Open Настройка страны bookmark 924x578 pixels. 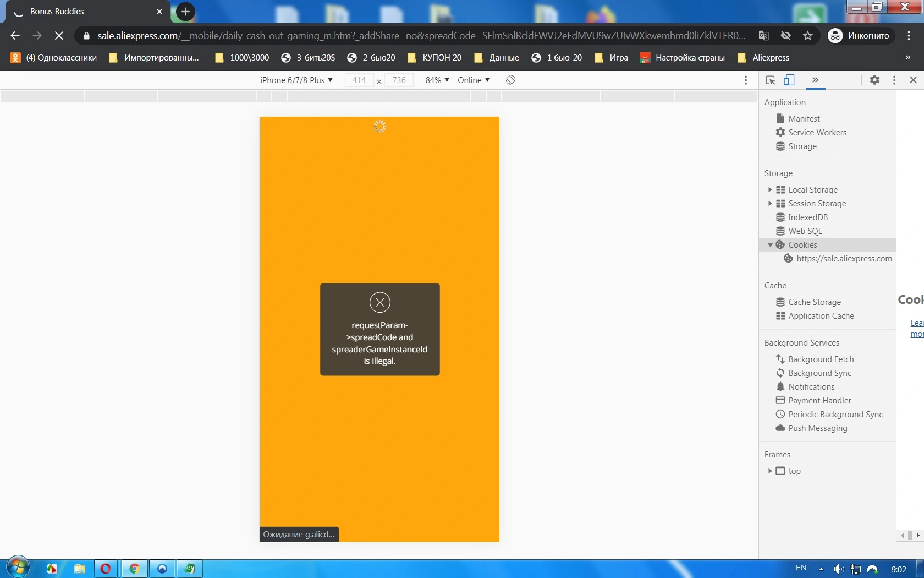[x=683, y=58]
